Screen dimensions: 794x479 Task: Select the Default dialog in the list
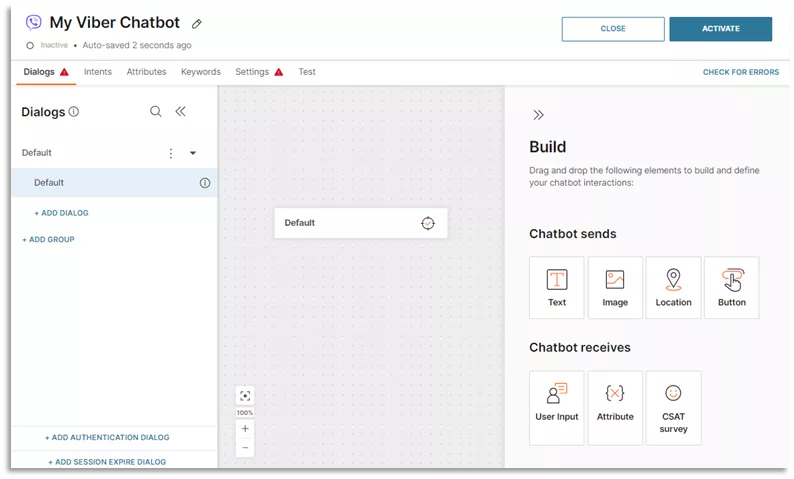pyautogui.click(x=114, y=183)
